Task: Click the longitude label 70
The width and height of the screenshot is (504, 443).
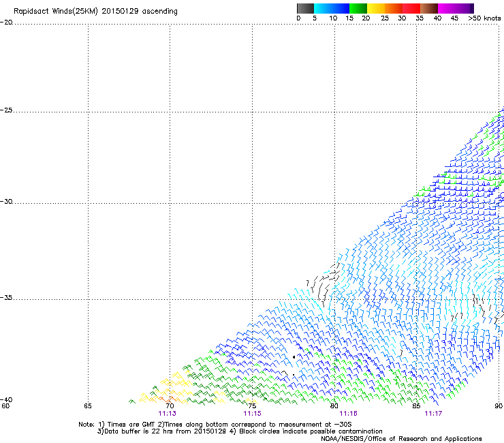Action: [170, 406]
